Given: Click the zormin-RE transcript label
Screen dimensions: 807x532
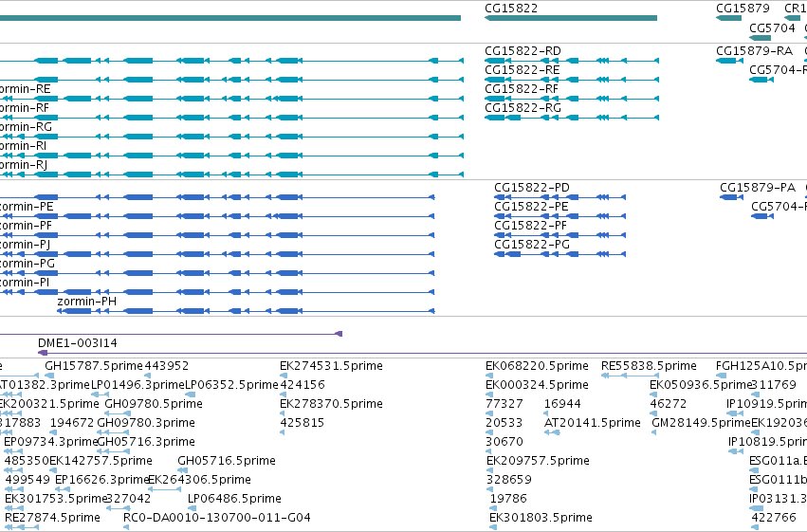Looking at the screenshot, I should (x=26, y=89).
